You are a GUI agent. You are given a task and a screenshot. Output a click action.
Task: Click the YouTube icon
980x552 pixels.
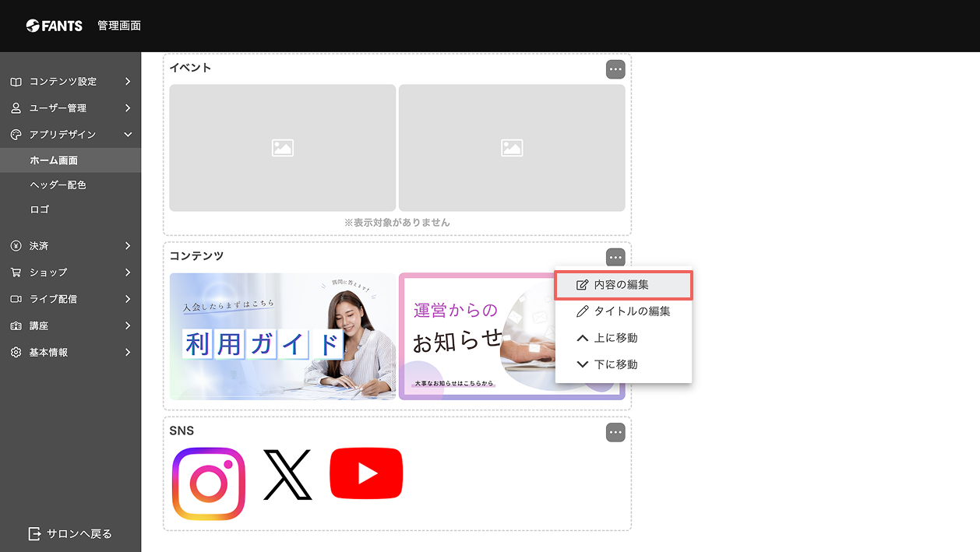[x=366, y=473]
